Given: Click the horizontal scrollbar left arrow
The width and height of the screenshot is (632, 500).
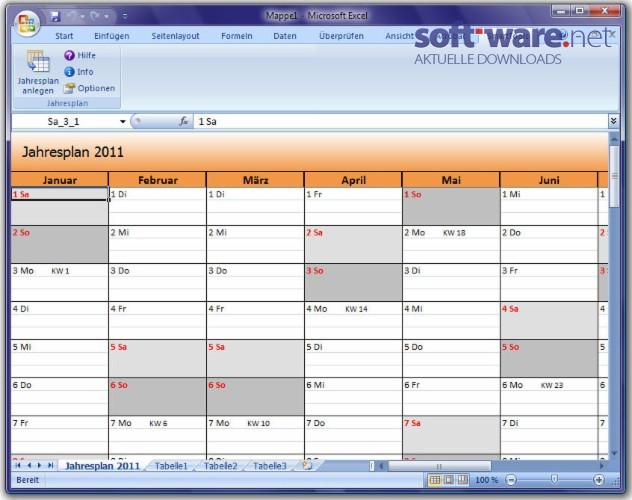Looking at the screenshot, I should click(381, 466).
